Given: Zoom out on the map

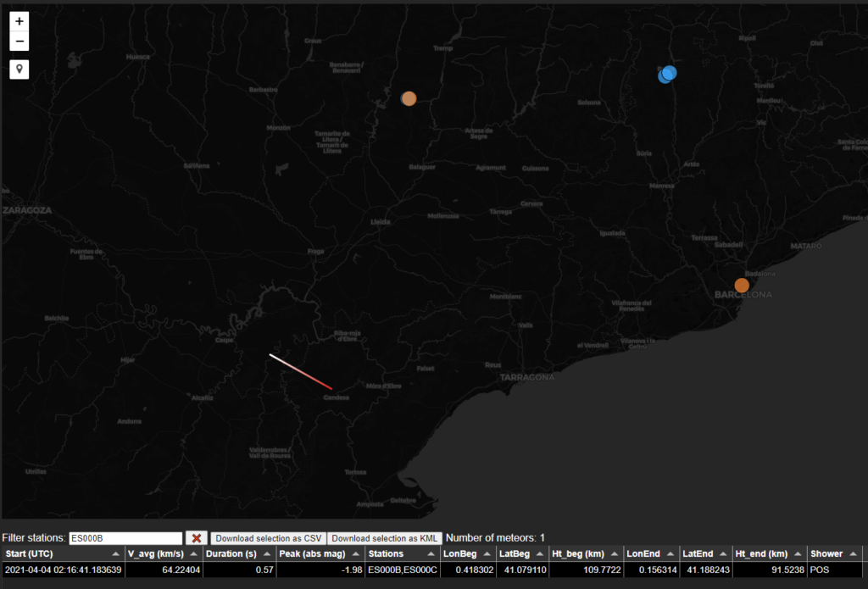Looking at the screenshot, I should click(19, 42).
